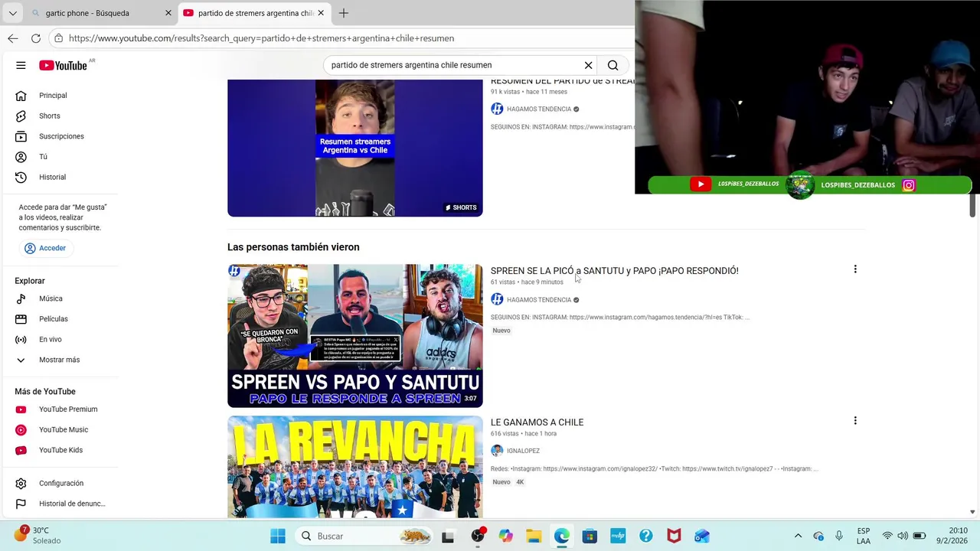This screenshot has width=980, height=551.
Task: Select the partido de stremers YouTube tab
Action: (248, 13)
